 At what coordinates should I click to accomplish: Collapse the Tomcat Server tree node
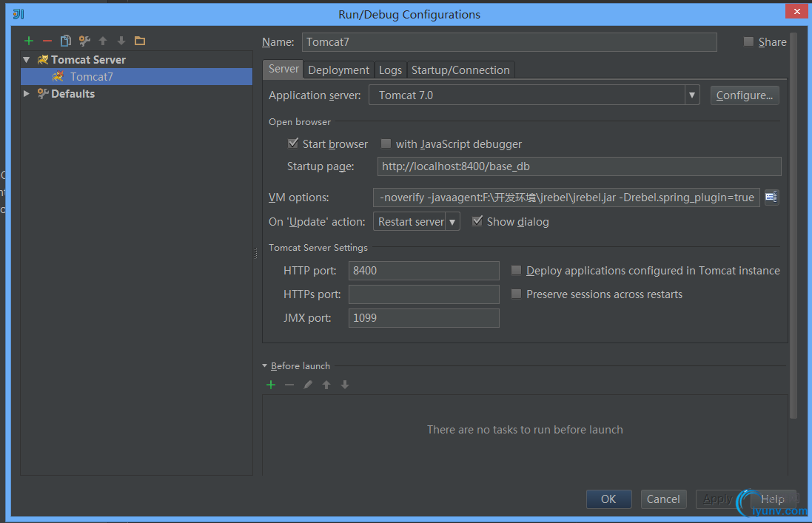[x=27, y=60]
